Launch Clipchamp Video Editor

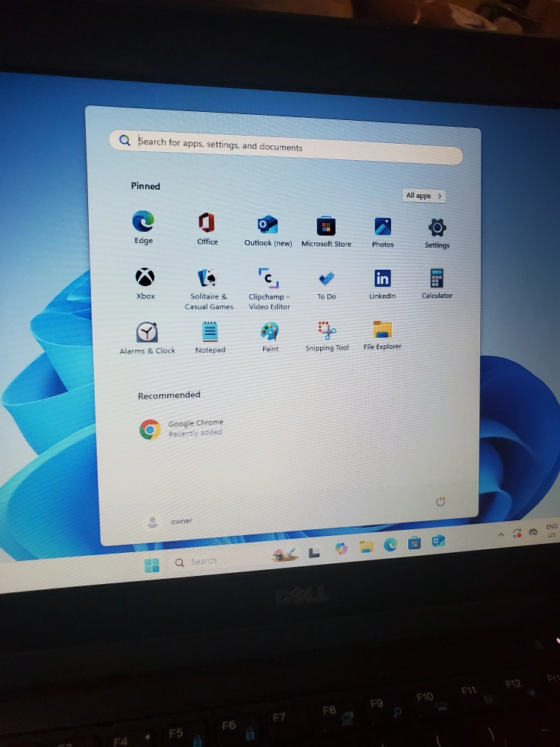click(x=269, y=279)
